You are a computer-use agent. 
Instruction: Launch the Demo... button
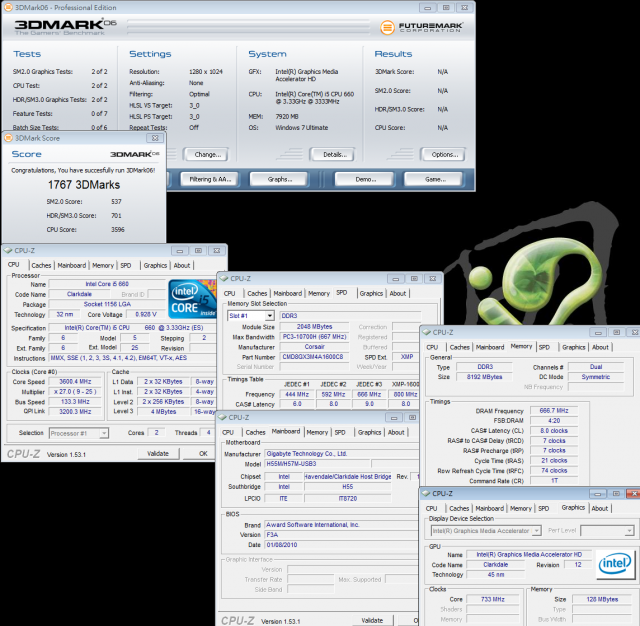tap(365, 179)
